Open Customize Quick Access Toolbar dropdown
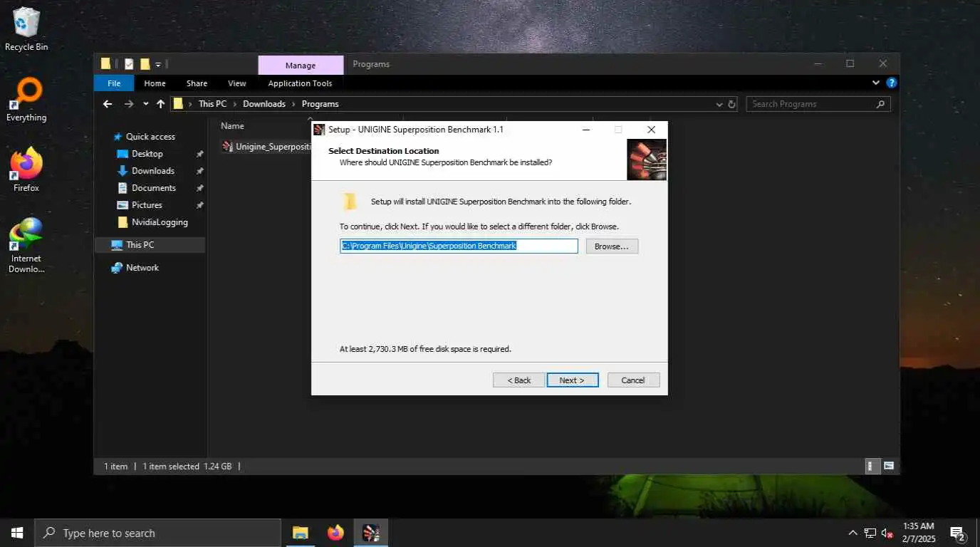The width and height of the screenshot is (980, 547). pyautogui.click(x=158, y=64)
